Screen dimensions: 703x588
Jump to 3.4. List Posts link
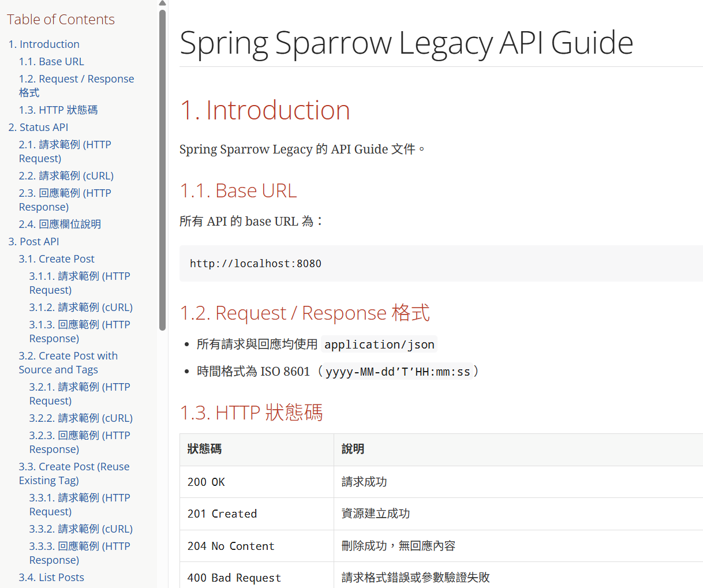[x=51, y=578]
